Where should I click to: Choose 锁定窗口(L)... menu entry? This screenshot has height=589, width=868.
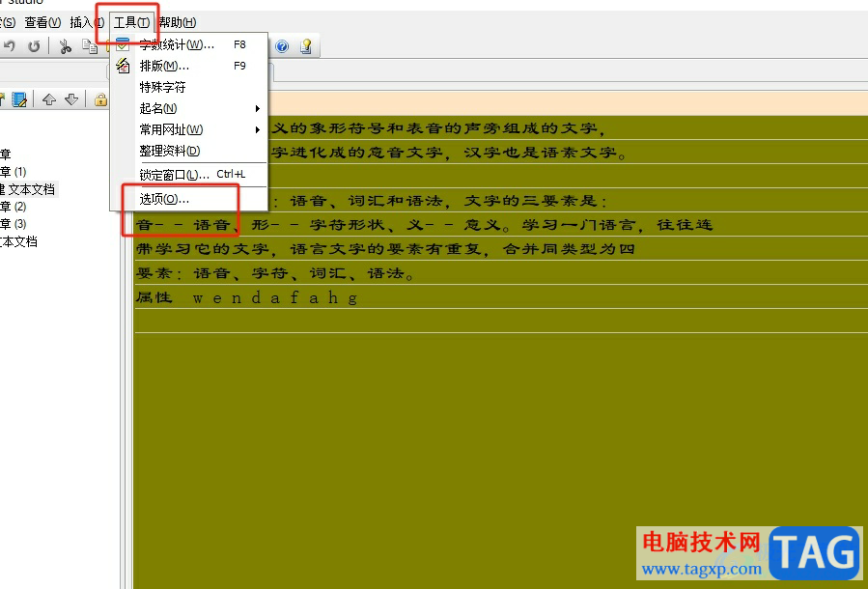point(189,175)
